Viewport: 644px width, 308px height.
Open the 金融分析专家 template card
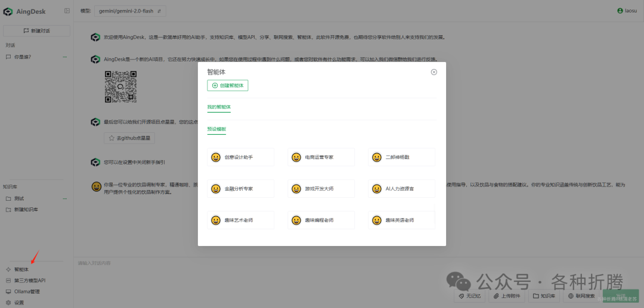point(240,189)
